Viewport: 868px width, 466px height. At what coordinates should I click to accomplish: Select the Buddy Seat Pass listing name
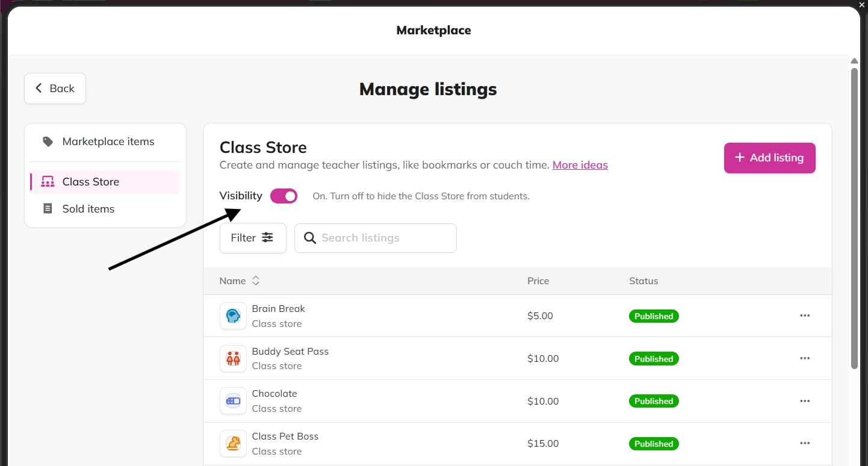pos(290,352)
